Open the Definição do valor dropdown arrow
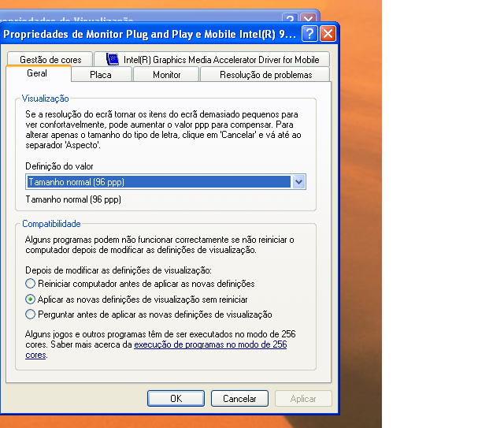This screenshot has width=504, height=428. tap(298, 182)
